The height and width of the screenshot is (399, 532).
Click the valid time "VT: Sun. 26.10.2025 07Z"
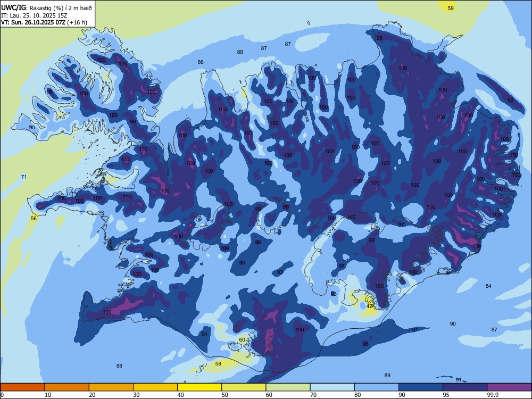pos(33,23)
